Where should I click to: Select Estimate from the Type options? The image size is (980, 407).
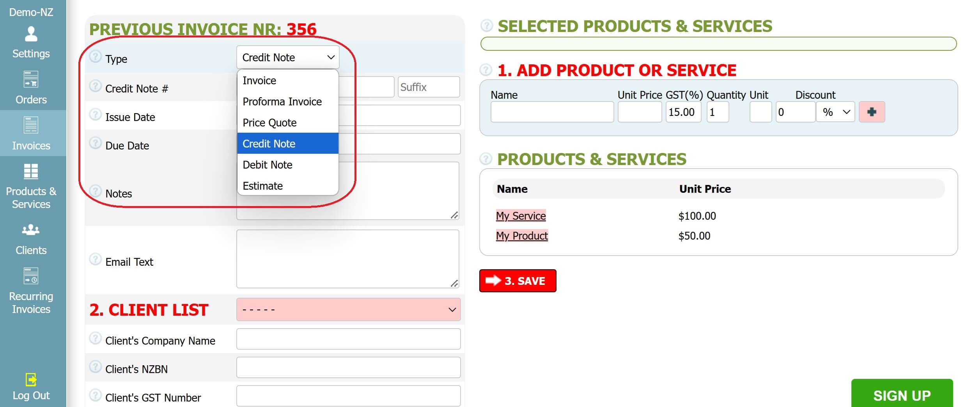tap(263, 186)
